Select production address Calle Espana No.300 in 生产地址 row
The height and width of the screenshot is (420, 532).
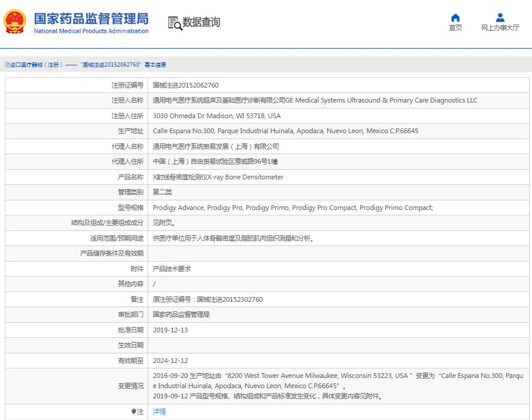pos(285,131)
